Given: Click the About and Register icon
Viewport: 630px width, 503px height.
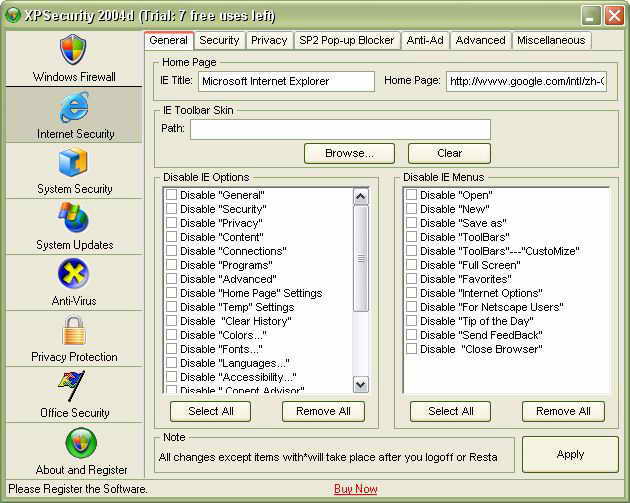Looking at the screenshot, I should (74, 442).
